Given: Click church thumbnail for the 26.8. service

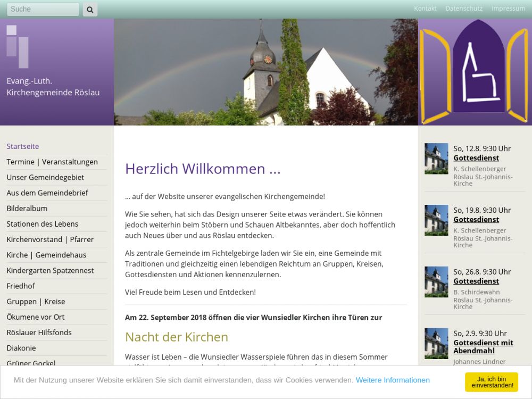Looking at the screenshot, I should click(436, 282).
